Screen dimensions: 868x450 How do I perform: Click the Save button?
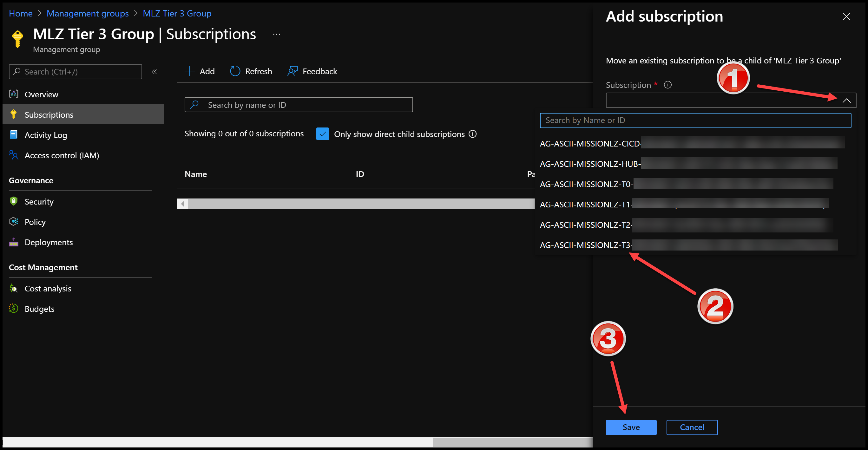[631, 427]
